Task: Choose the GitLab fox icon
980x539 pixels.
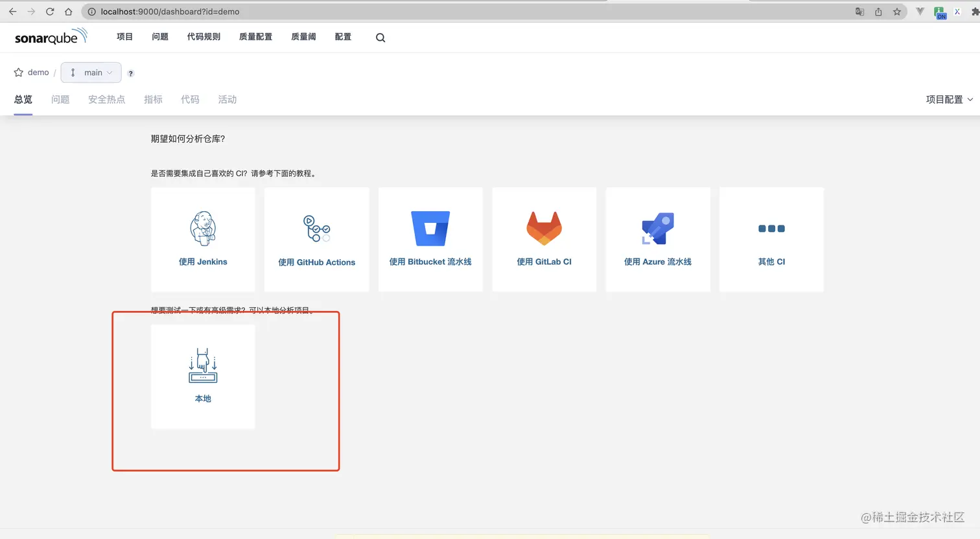Action: pos(544,228)
